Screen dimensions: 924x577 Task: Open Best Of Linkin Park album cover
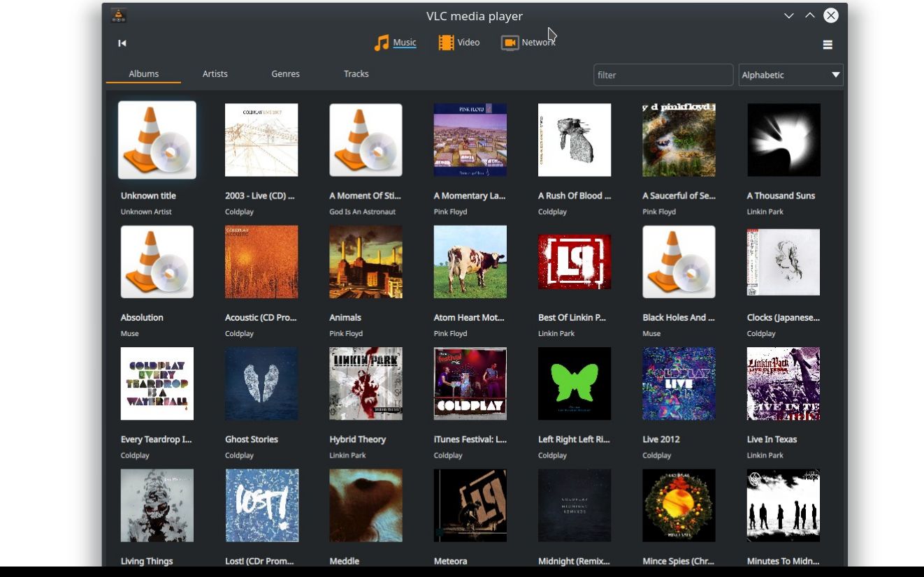pyautogui.click(x=575, y=262)
